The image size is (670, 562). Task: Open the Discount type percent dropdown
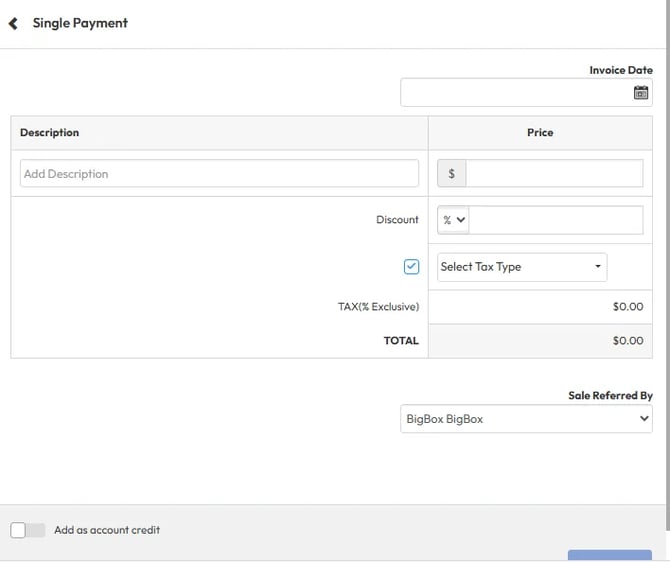[454, 220]
